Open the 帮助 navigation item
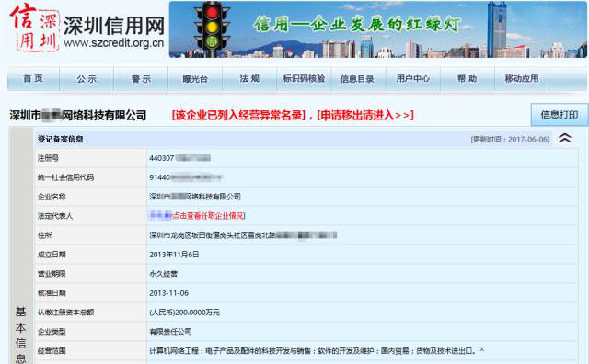This screenshot has height=364, width=589. (x=467, y=78)
